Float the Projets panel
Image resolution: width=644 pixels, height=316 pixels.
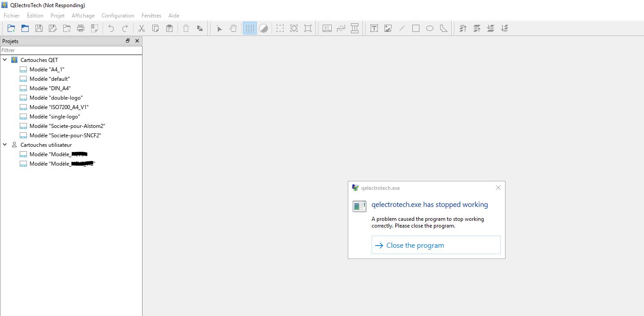128,41
